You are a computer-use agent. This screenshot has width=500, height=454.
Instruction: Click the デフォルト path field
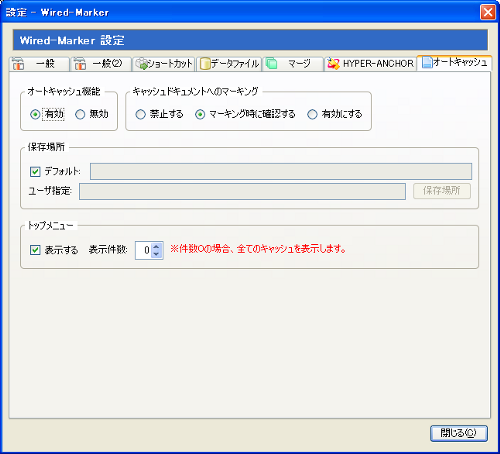pos(281,171)
